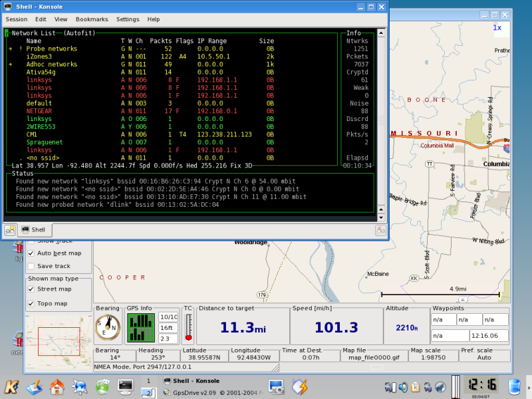
Task: Click the round blue tray icon before the clock
Action: tap(440, 387)
